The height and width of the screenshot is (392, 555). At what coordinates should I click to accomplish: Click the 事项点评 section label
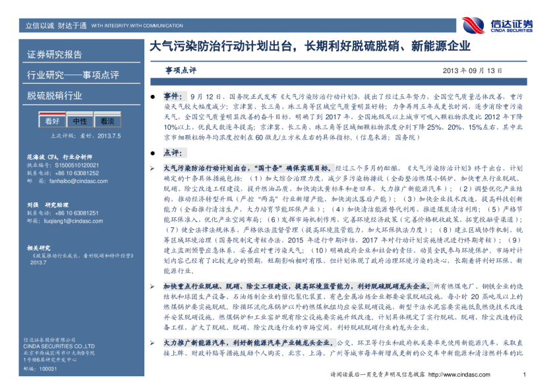pyautogui.click(x=181, y=69)
